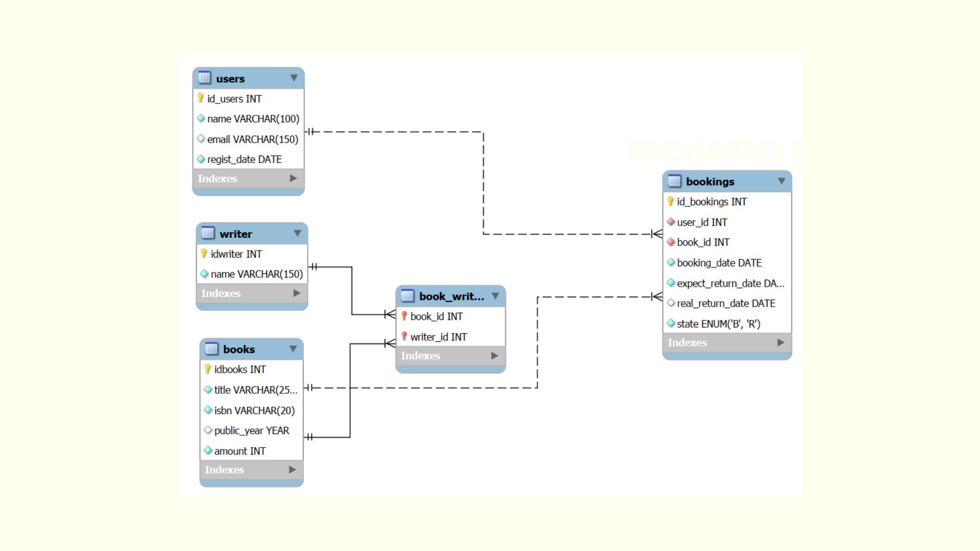Select the key icon beside id_bookings

(669, 201)
